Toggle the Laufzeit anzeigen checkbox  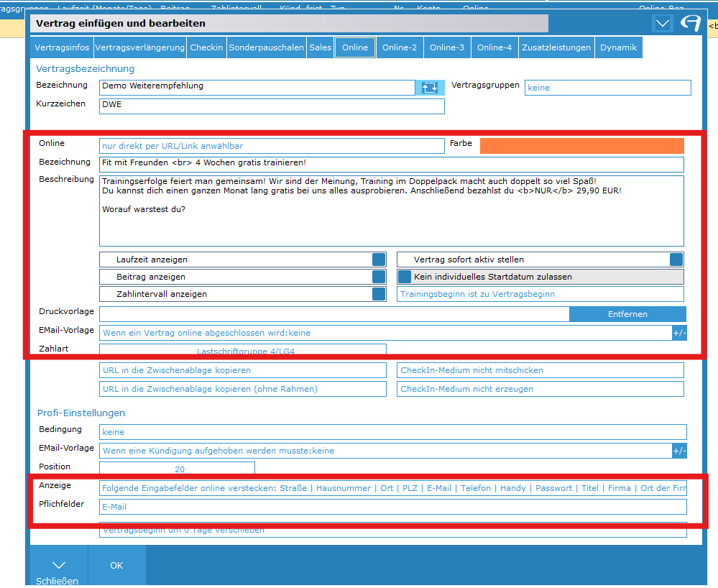[x=379, y=259]
